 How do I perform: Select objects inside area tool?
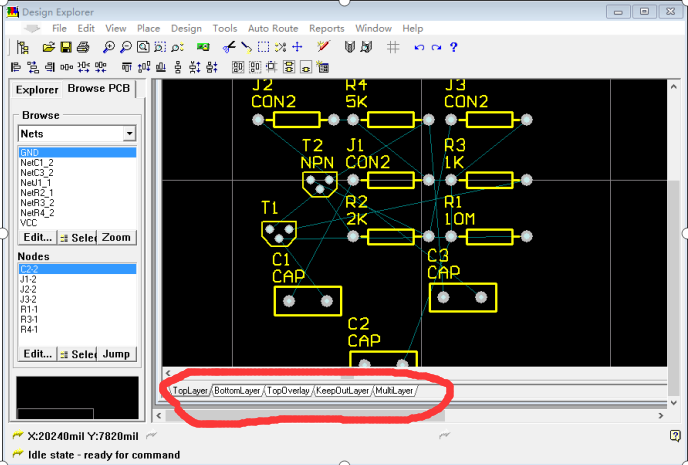(263, 47)
